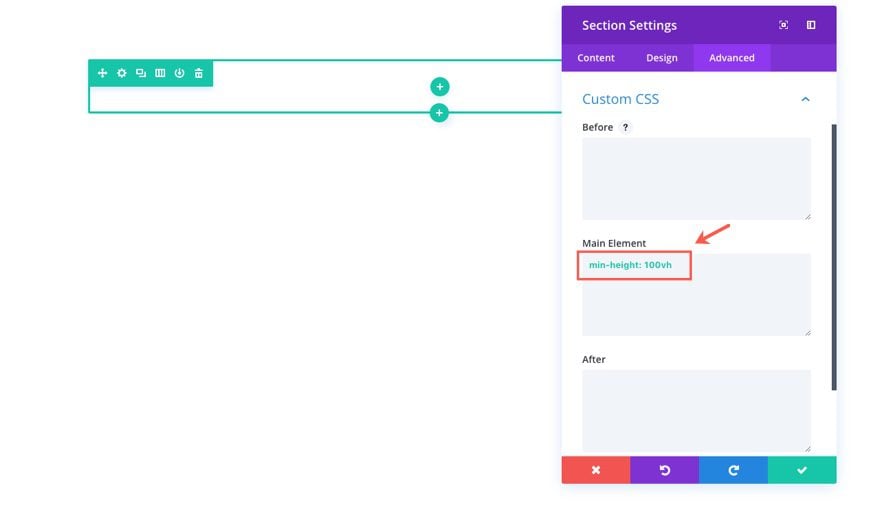This screenshot has width=880, height=514.
Task: Switch to the Content tab
Action: point(596,58)
